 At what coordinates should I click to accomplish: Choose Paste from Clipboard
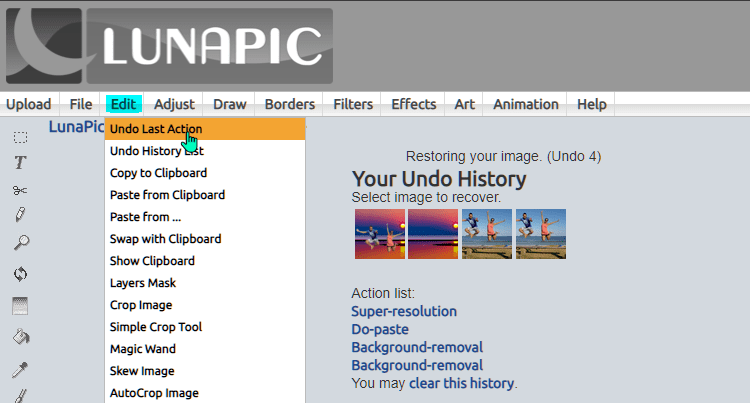[205, 195]
